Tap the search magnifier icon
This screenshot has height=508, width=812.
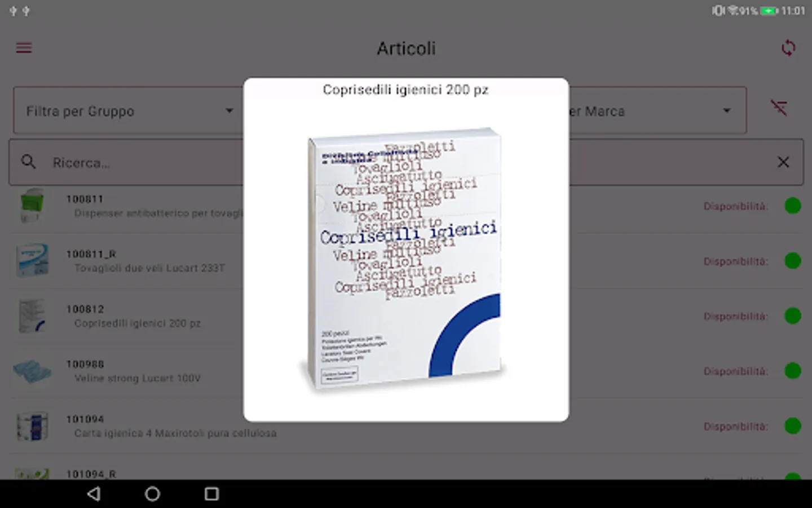point(29,163)
